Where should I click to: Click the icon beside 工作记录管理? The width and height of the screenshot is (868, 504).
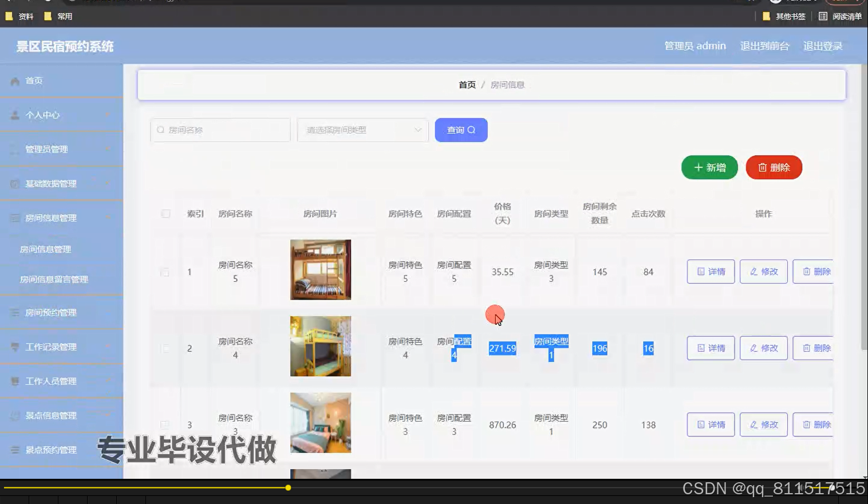point(15,347)
